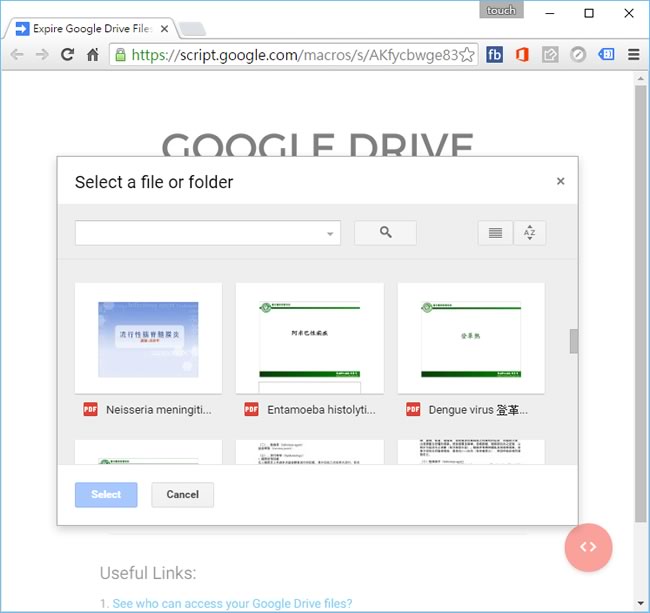
Task: Open the Office extension icon
Action: coord(522,54)
